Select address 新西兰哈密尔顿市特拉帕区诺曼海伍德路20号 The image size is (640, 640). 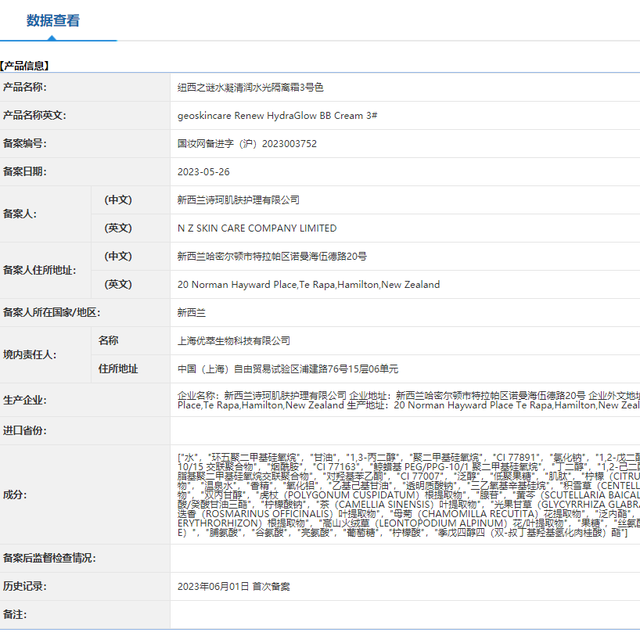click(x=272, y=256)
